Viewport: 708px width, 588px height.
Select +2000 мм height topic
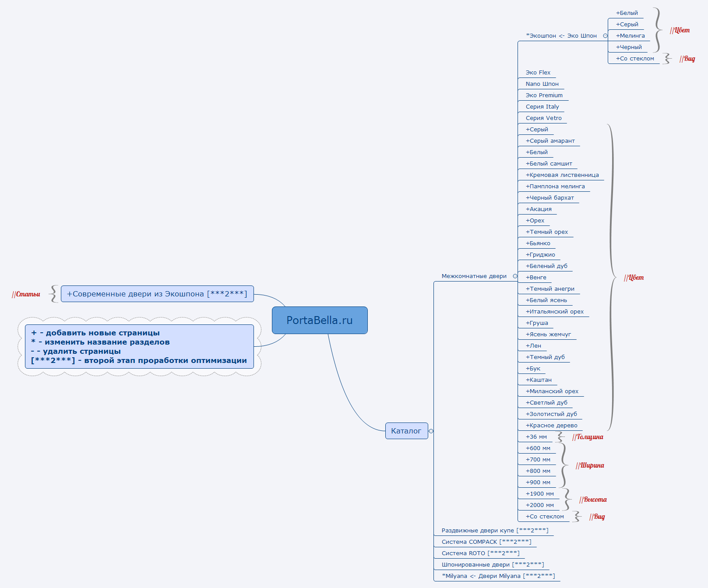click(540, 505)
